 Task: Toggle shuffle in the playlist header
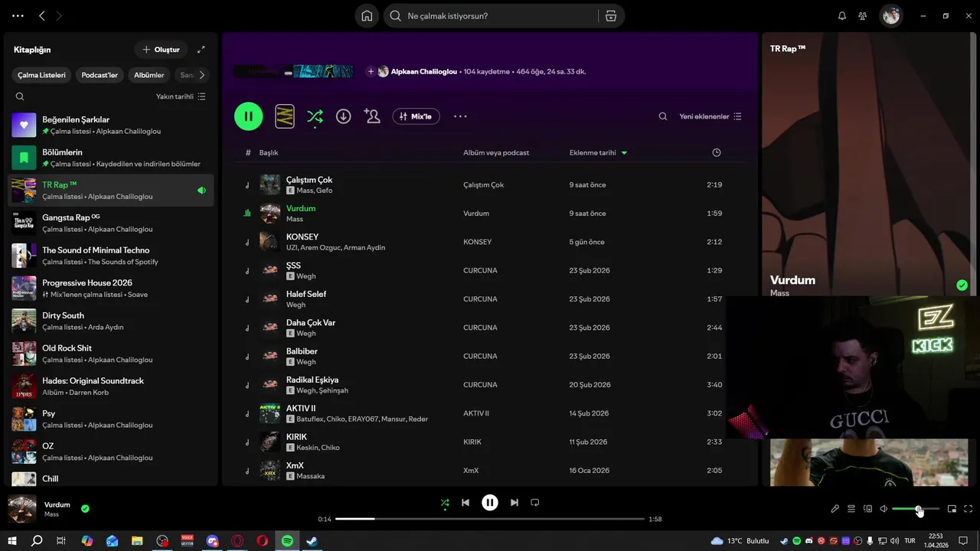coord(315,116)
